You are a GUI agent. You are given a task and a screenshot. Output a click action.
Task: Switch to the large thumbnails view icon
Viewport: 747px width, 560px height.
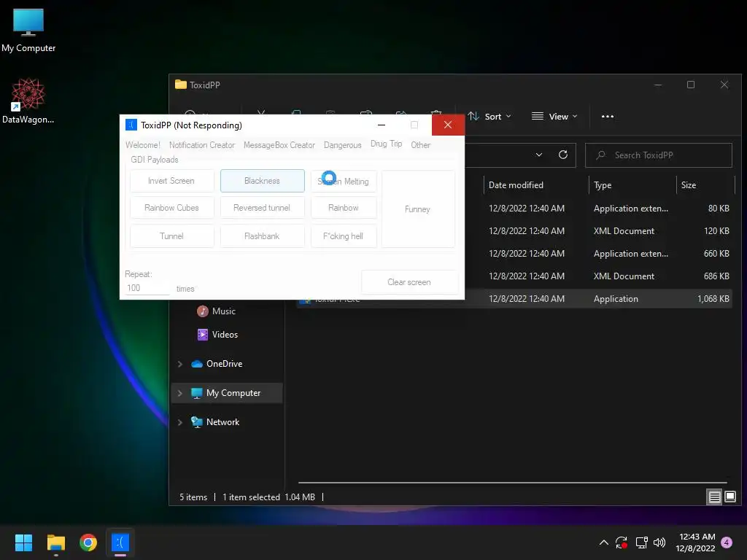tap(730, 497)
